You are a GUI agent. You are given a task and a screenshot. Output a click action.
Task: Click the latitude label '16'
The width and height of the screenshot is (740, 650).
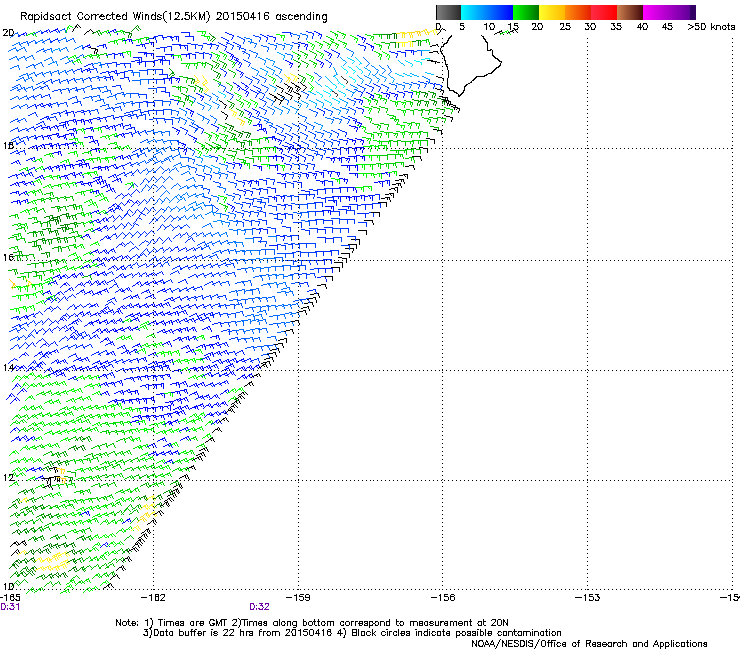pos(8,257)
